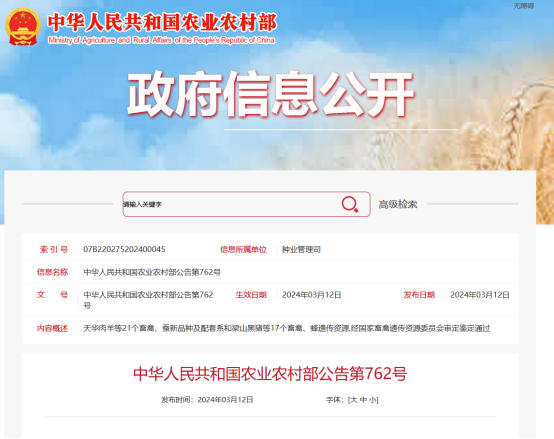
Task: Click the national emblem logo
Action: coord(23,27)
